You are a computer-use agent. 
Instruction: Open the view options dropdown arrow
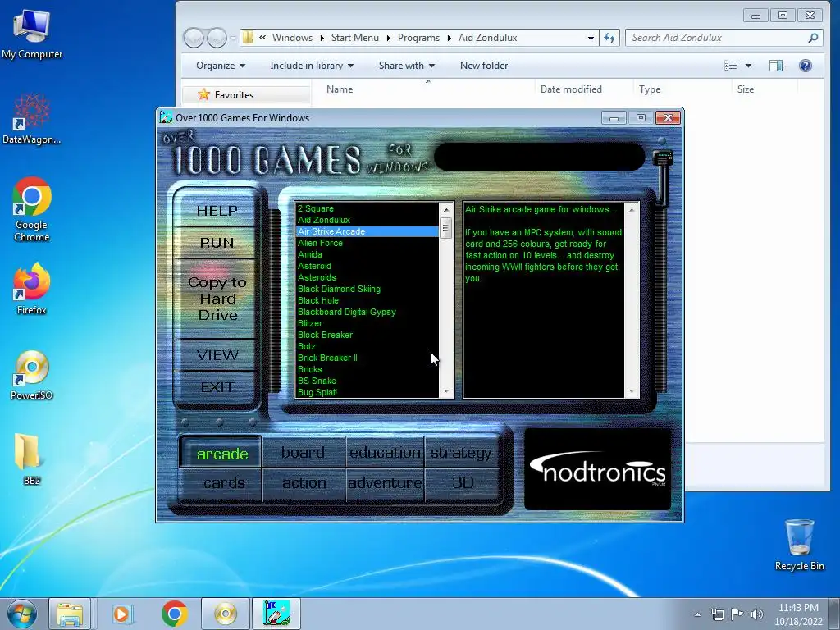click(x=748, y=66)
